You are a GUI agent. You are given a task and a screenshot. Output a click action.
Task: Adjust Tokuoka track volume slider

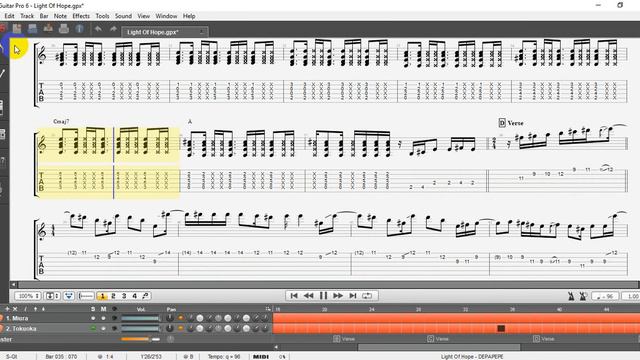tap(140, 329)
